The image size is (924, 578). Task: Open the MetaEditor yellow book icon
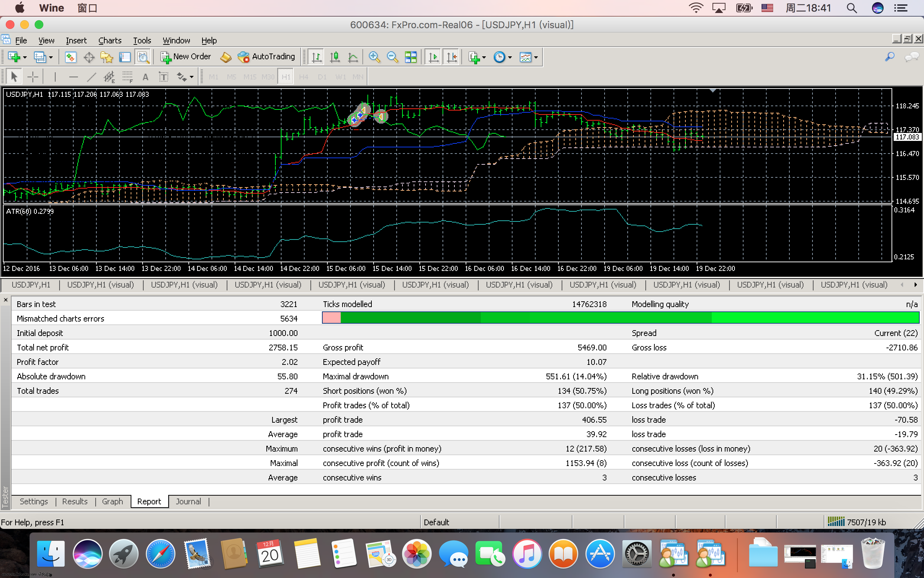(226, 57)
